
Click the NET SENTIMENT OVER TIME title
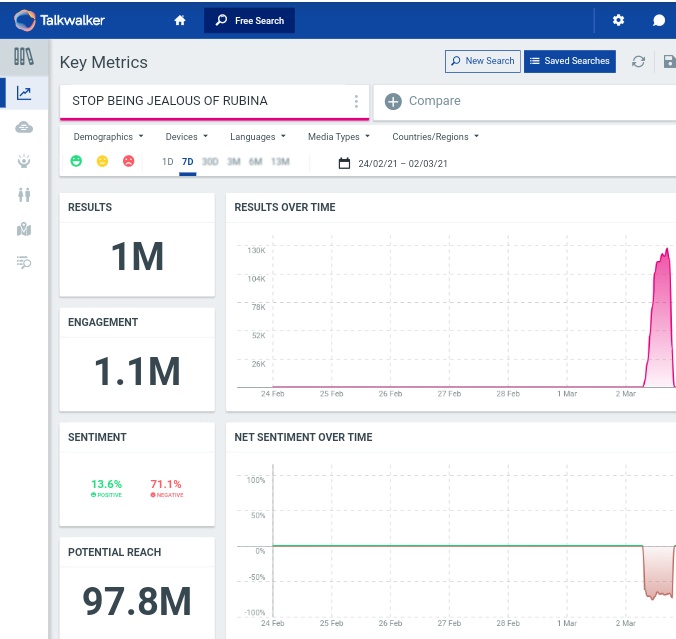coord(303,437)
